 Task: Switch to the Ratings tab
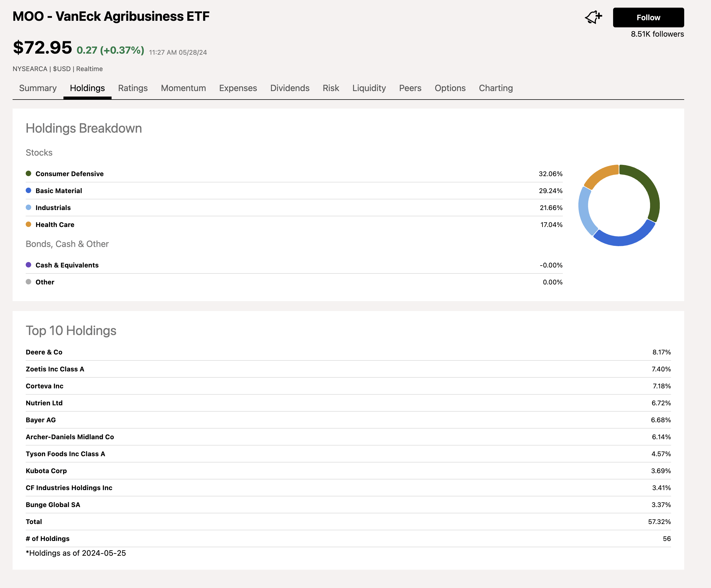(x=133, y=88)
